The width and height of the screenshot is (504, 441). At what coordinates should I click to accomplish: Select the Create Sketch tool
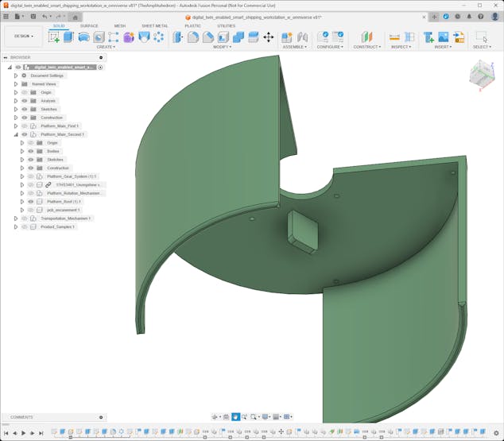pos(54,37)
